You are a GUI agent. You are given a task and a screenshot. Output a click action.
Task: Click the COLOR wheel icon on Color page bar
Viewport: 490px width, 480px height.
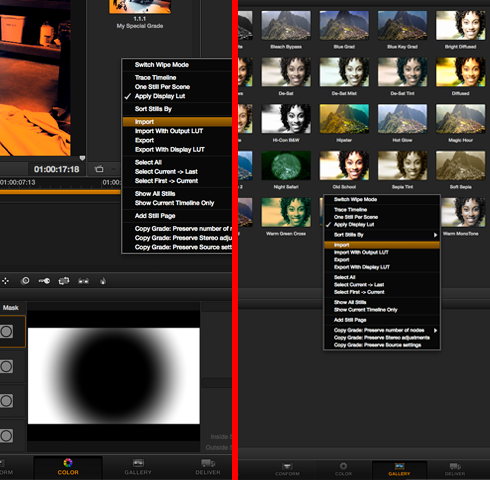point(68,462)
